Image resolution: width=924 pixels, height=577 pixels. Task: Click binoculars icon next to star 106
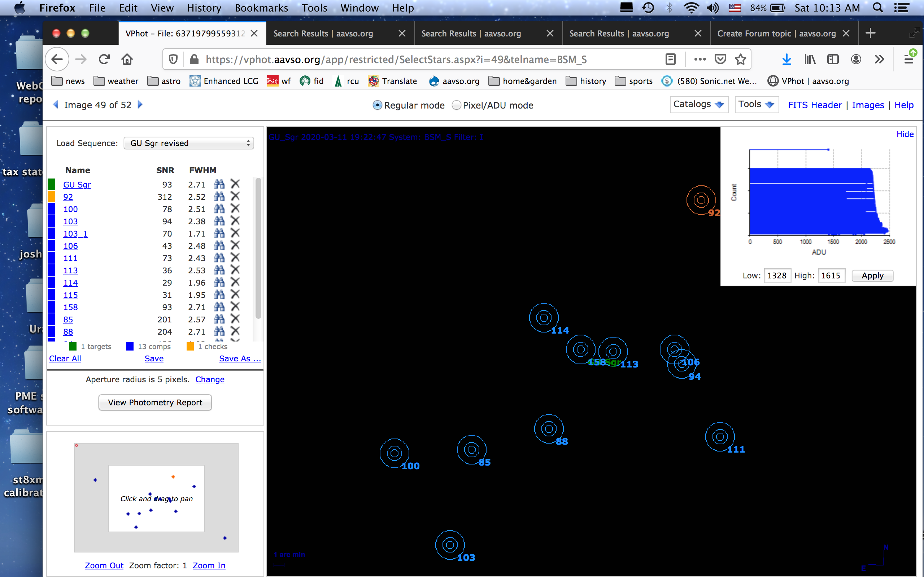[x=219, y=246]
